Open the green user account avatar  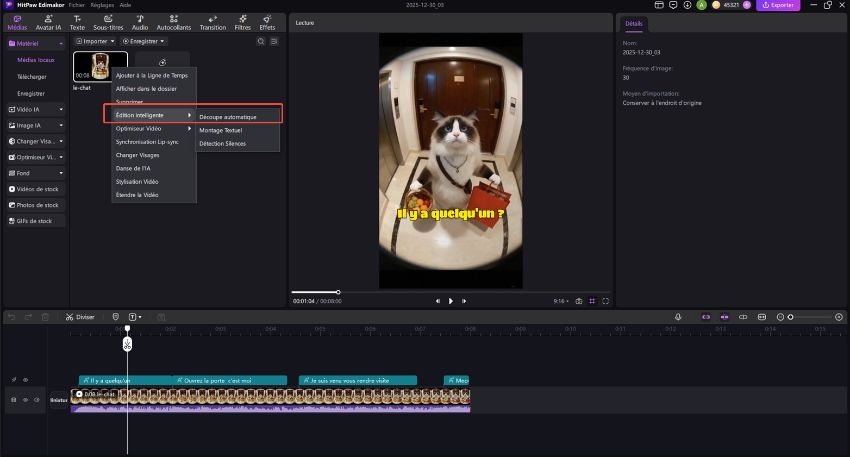coord(701,5)
